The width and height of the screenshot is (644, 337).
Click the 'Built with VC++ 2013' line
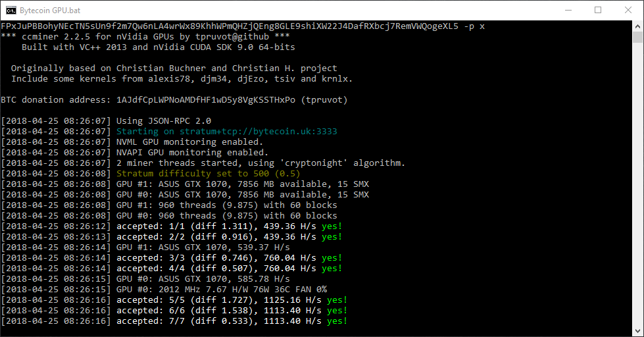pos(158,47)
